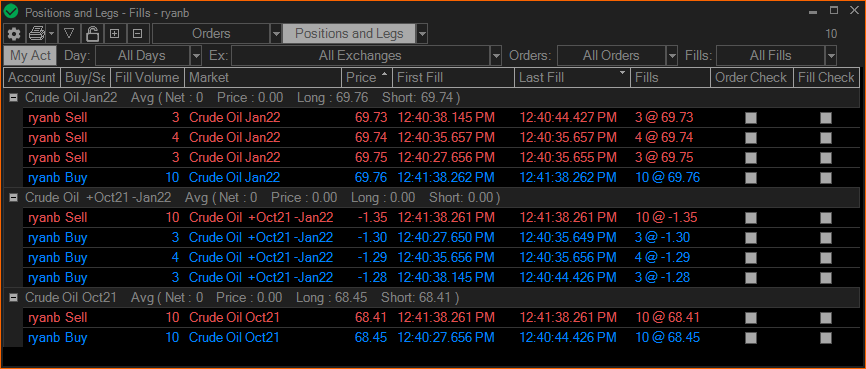Click last fill time 12:40:35.649 PM
This screenshot has height=369, width=866.
click(x=568, y=238)
